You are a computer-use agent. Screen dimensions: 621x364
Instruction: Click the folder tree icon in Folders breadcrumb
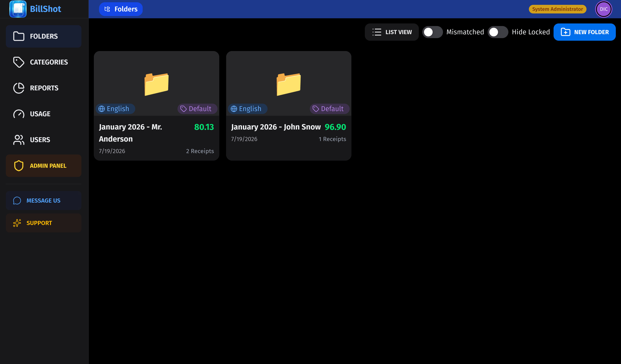point(107,9)
